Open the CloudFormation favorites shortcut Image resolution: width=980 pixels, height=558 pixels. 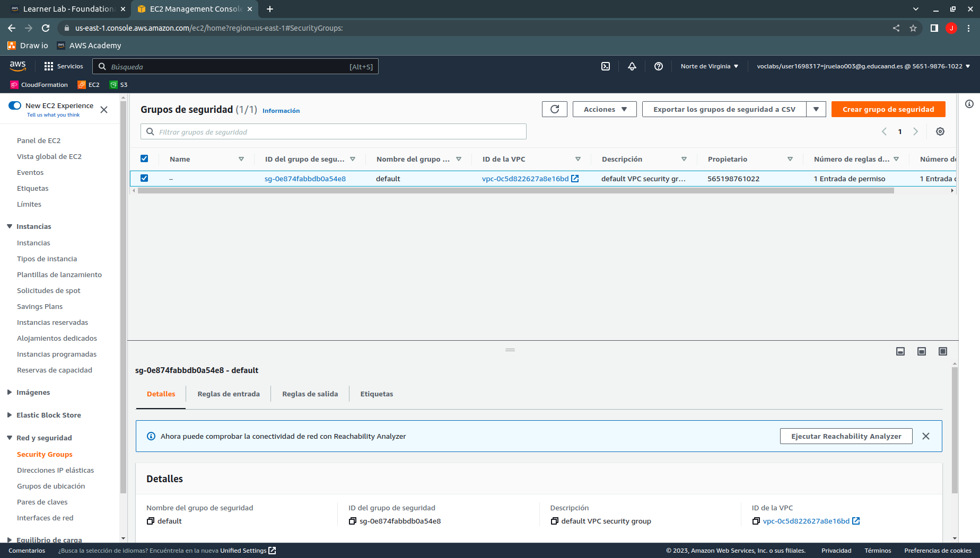click(38, 85)
